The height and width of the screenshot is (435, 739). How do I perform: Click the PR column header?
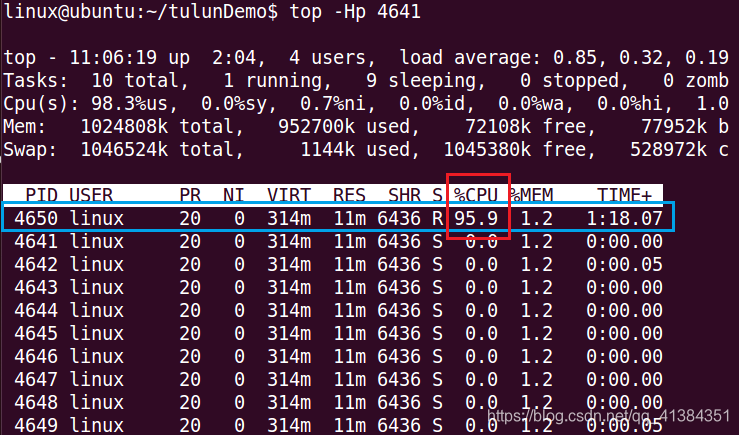(x=190, y=195)
